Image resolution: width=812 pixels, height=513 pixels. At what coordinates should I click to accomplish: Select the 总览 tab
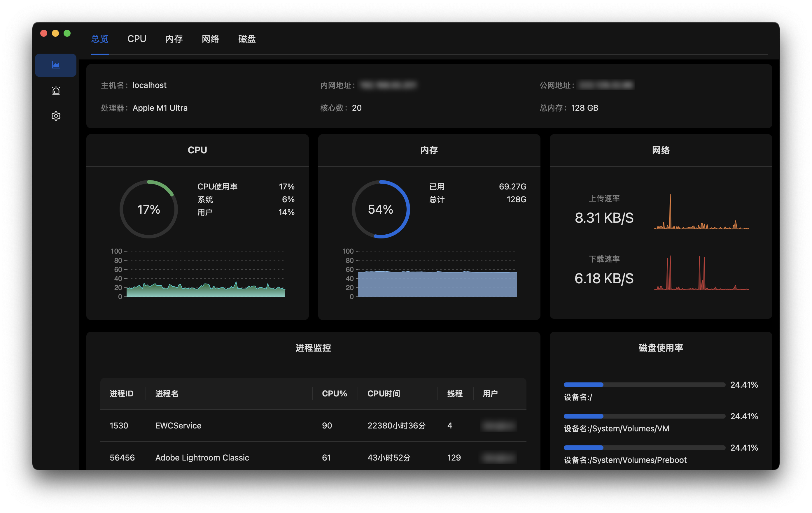tap(100, 39)
